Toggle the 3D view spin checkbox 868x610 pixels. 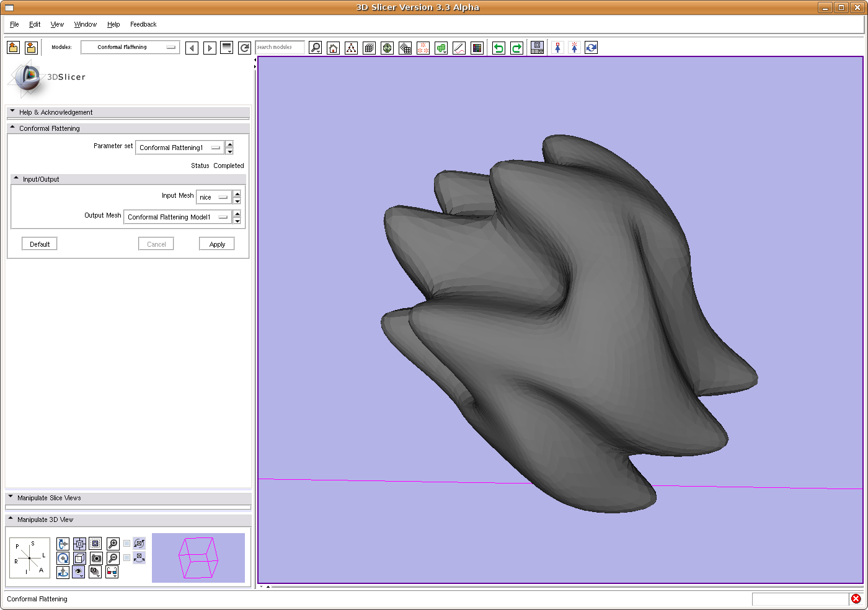(x=127, y=544)
